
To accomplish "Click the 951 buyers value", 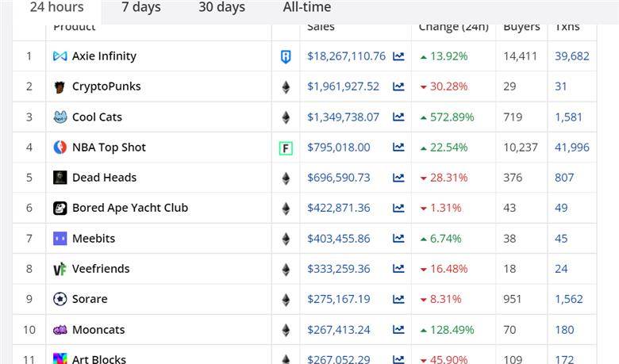I will pyautogui.click(x=512, y=299).
